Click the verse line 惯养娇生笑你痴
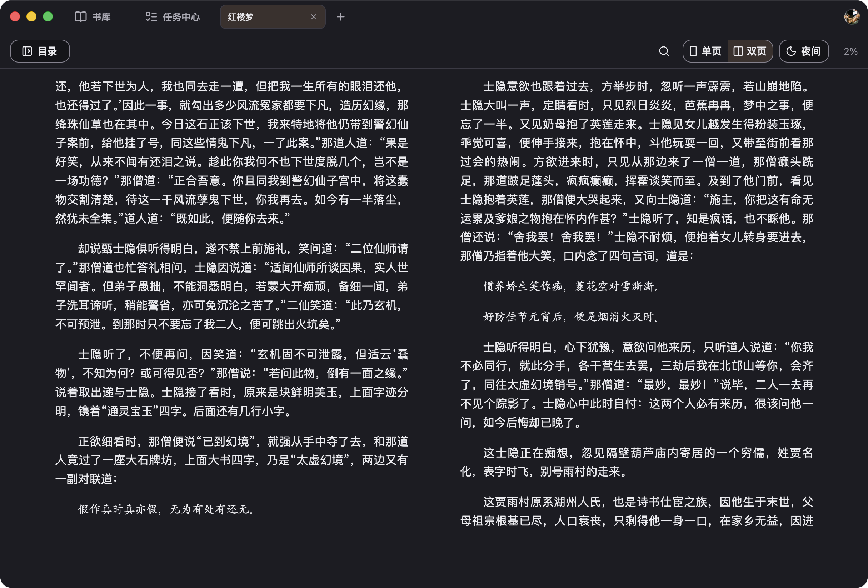This screenshot has height=588, width=868. pyautogui.click(x=523, y=286)
